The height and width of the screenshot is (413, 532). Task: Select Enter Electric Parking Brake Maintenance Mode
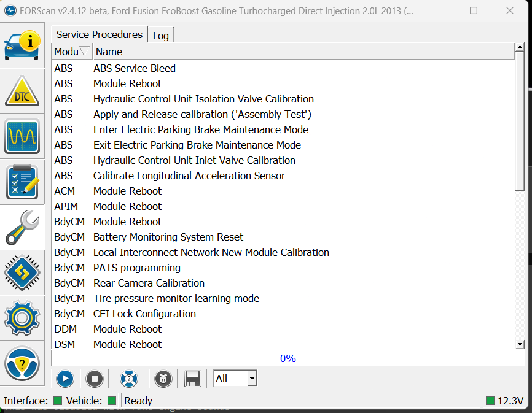click(x=283, y=129)
